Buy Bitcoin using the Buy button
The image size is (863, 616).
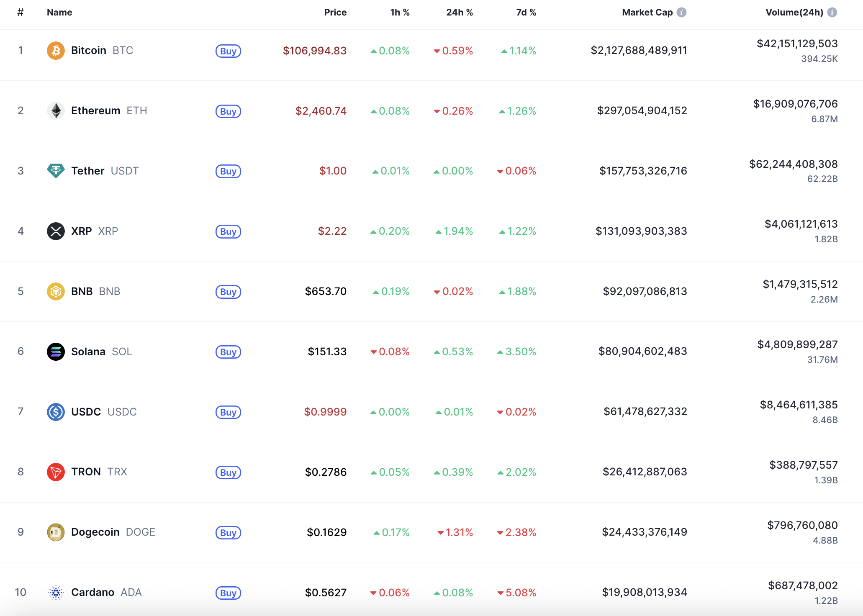pyautogui.click(x=228, y=51)
